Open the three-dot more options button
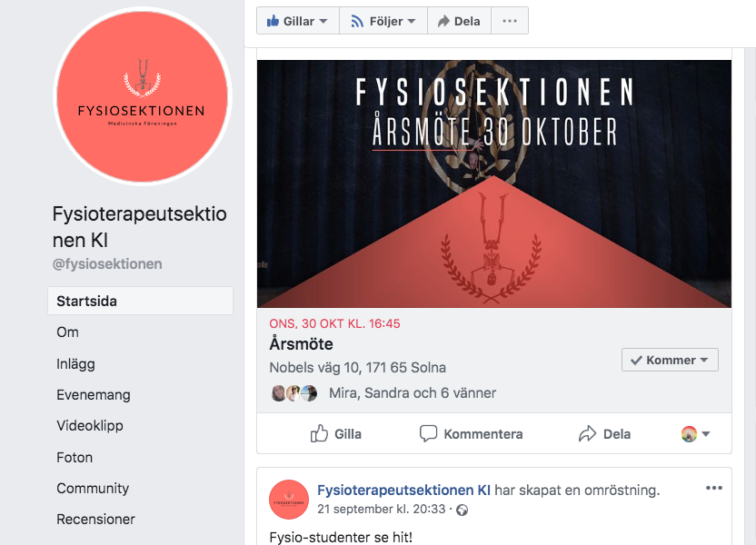The width and height of the screenshot is (756, 545). [x=510, y=21]
